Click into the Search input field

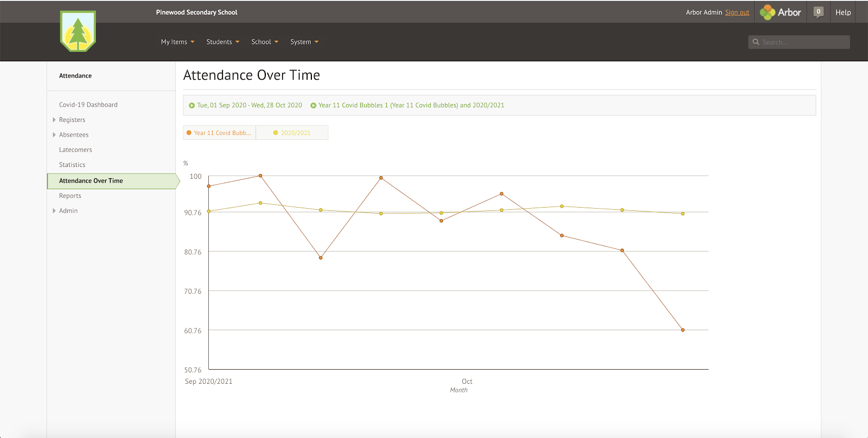(x=804, y=42)
